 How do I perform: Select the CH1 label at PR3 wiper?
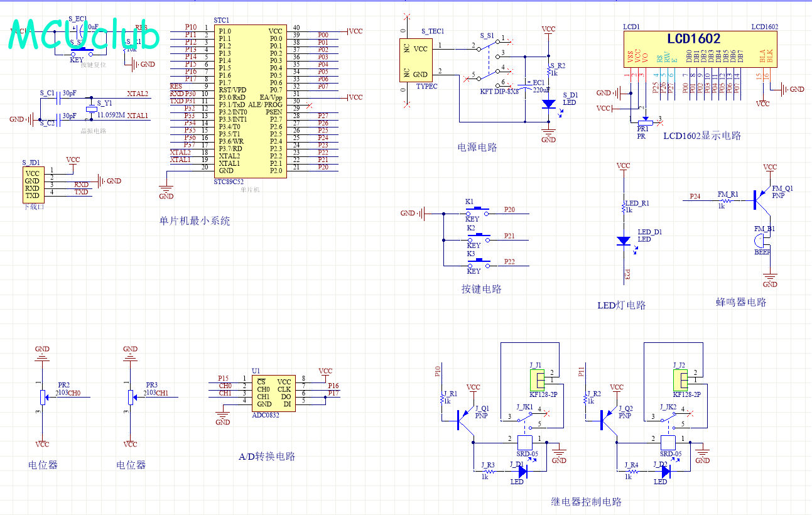coord(163,393)
